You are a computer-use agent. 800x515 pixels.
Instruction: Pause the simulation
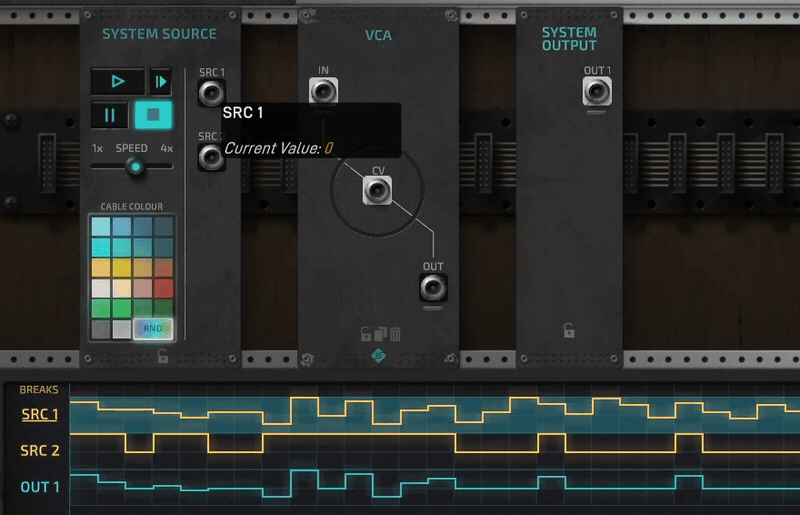pos(110,115)
